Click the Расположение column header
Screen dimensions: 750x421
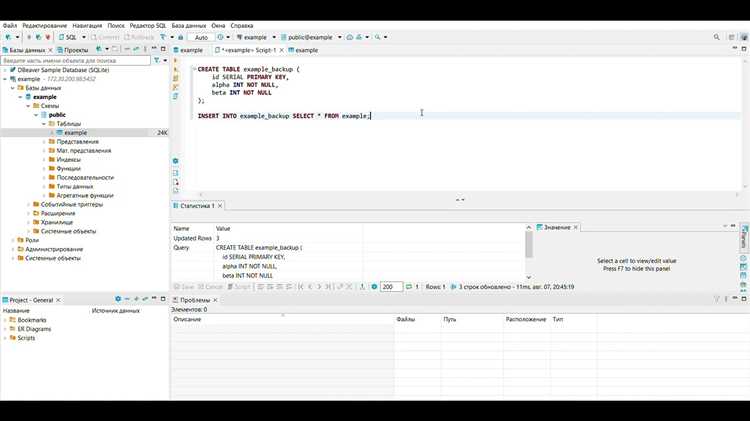tap(526, 319)
